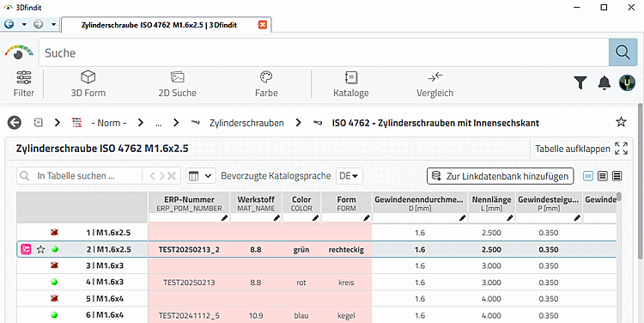
Task: Open the Filter settings panel
Action: pos(24,84)
